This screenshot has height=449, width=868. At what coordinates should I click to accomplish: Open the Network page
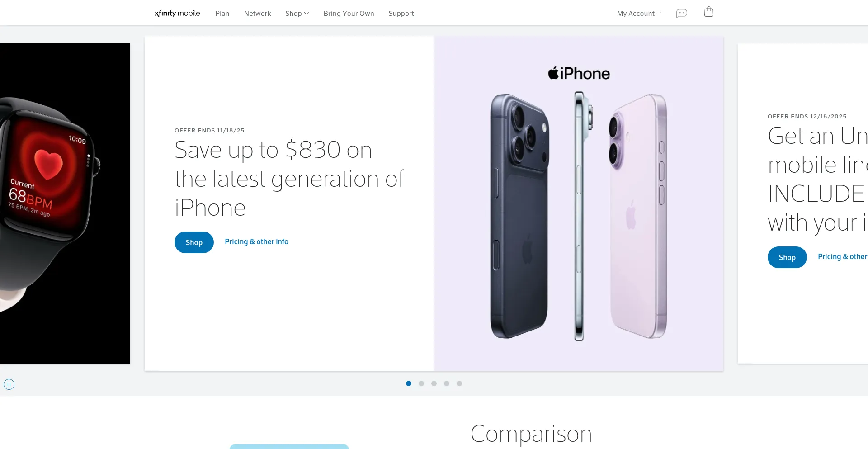pyautogui.click(x=257, y=14)
